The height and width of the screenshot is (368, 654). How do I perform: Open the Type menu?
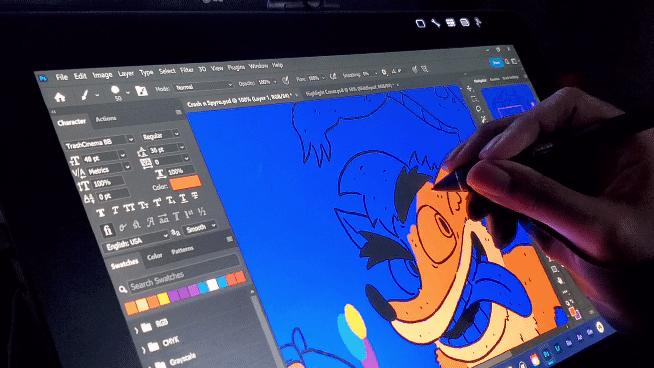[146, 73]
